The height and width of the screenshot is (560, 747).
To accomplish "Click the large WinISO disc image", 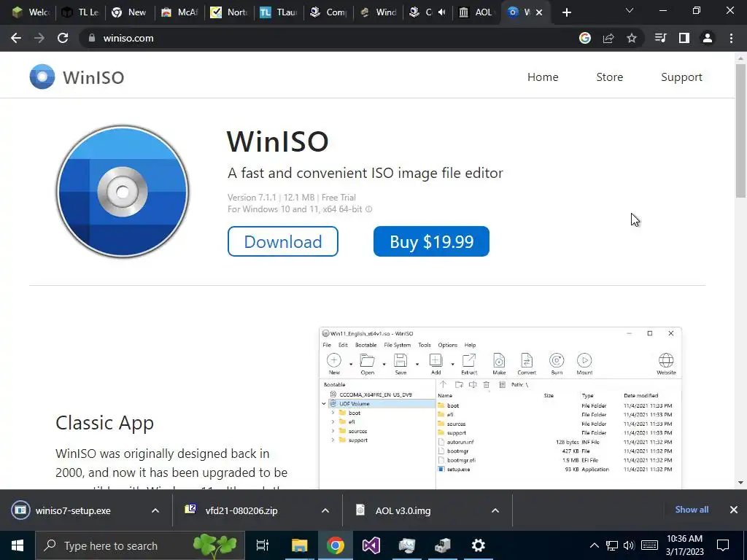I will [123, 192].
